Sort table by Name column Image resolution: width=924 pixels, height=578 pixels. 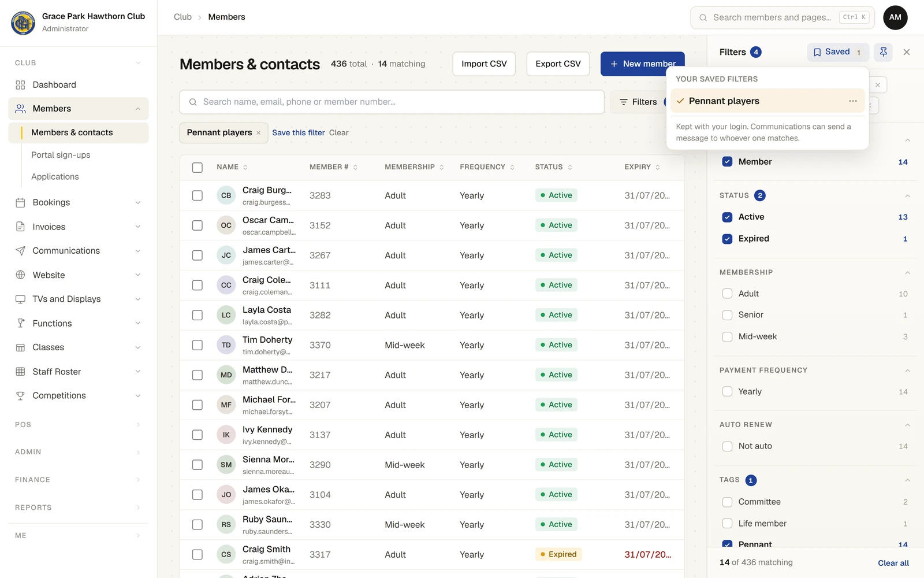click(x=232, y=167)
